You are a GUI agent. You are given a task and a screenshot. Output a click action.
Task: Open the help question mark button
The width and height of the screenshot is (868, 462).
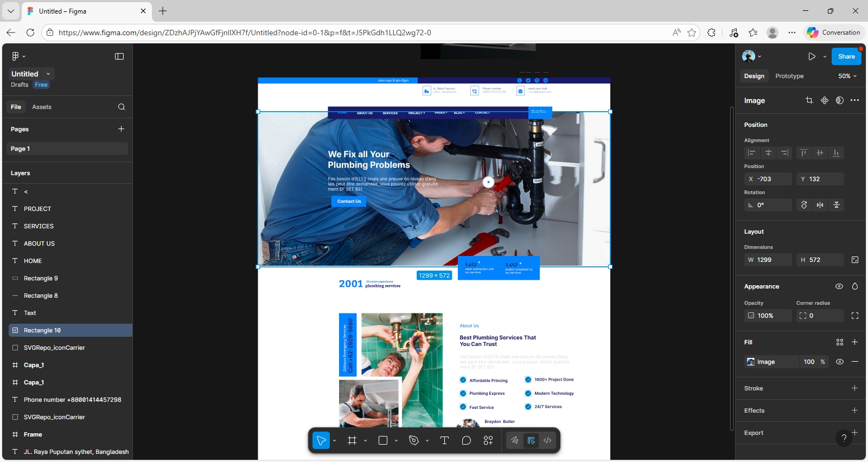844,438
